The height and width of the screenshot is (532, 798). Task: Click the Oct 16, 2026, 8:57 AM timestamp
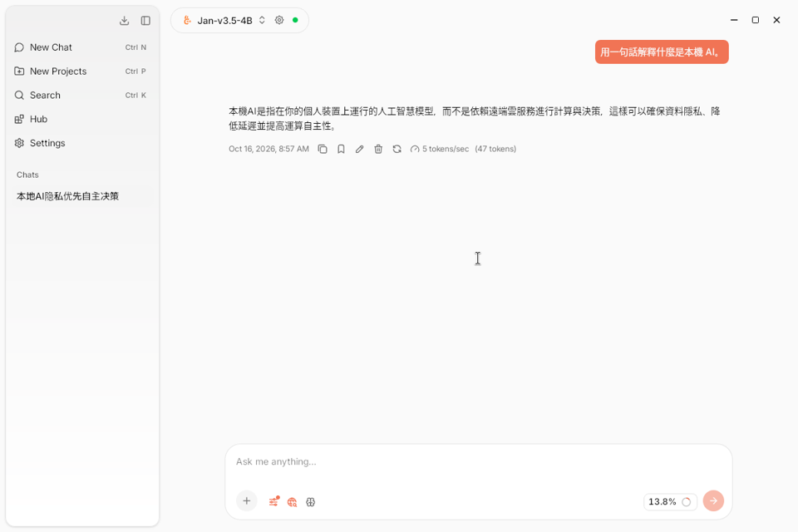[268, 149]
